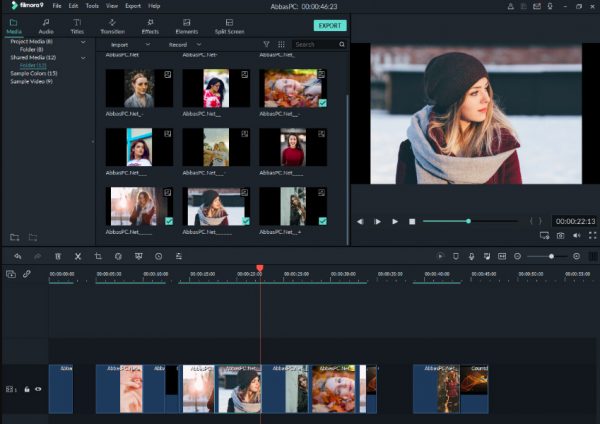
Task: Click the Undo arrow icon
Action: pos(18,256)
